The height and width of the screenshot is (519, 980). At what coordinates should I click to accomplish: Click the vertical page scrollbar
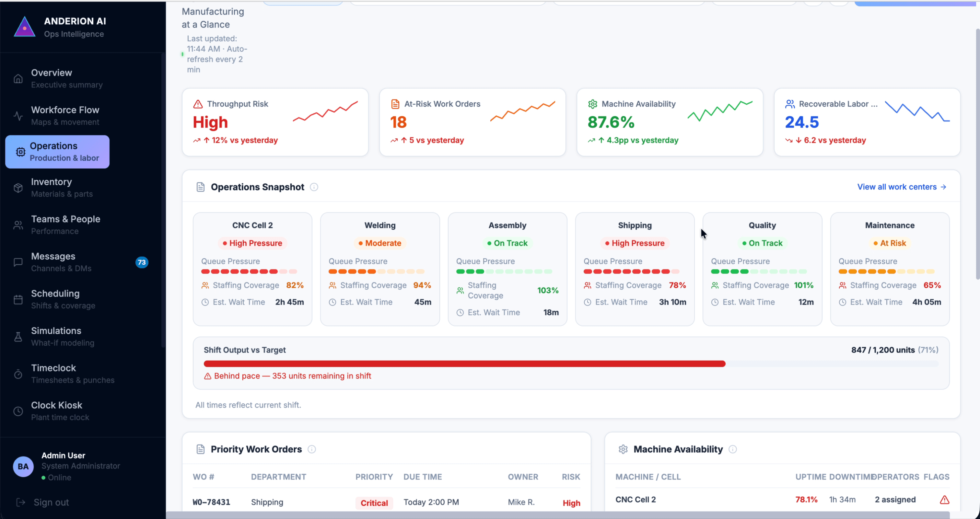pyautogui.click(x=977, y=154)
